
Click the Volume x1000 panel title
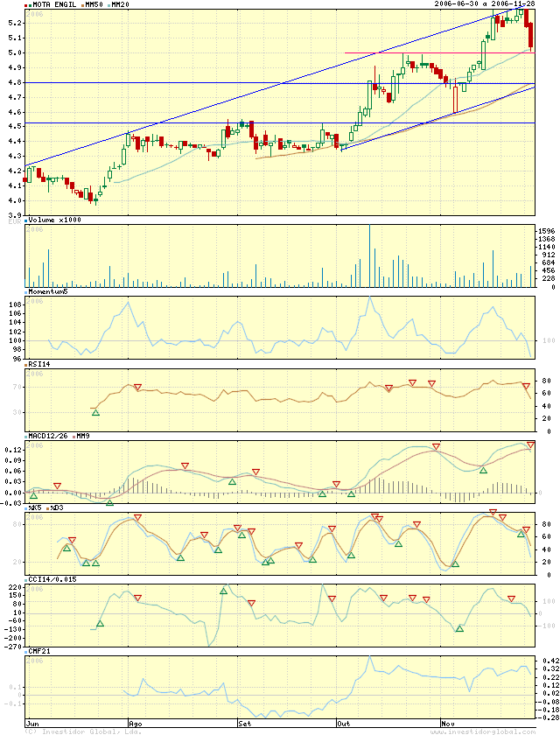(x=54, y=220)
